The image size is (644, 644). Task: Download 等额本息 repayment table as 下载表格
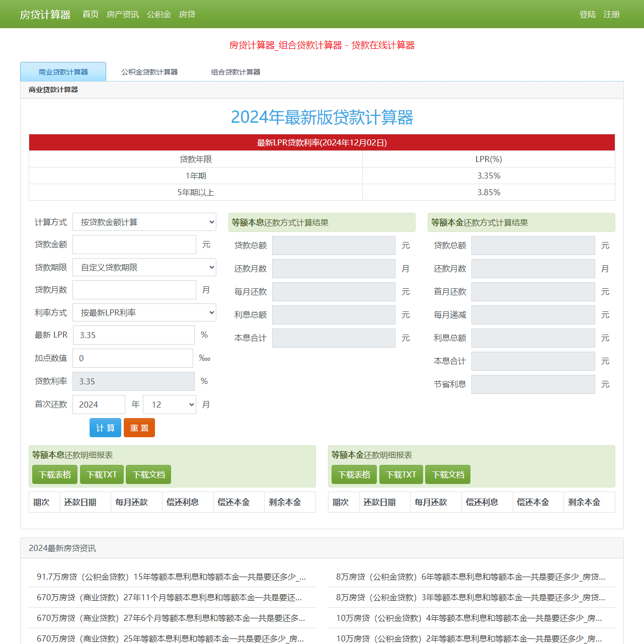(54, 474)
